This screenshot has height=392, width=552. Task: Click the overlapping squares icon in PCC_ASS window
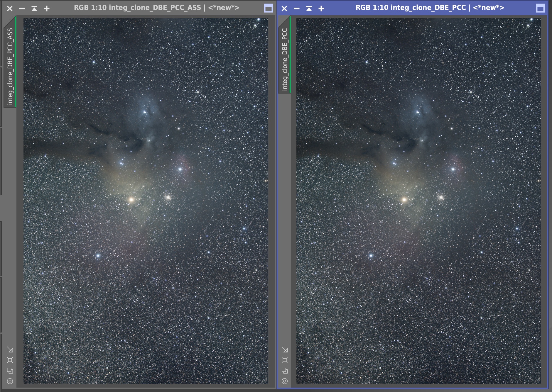(x=10, y=371)
